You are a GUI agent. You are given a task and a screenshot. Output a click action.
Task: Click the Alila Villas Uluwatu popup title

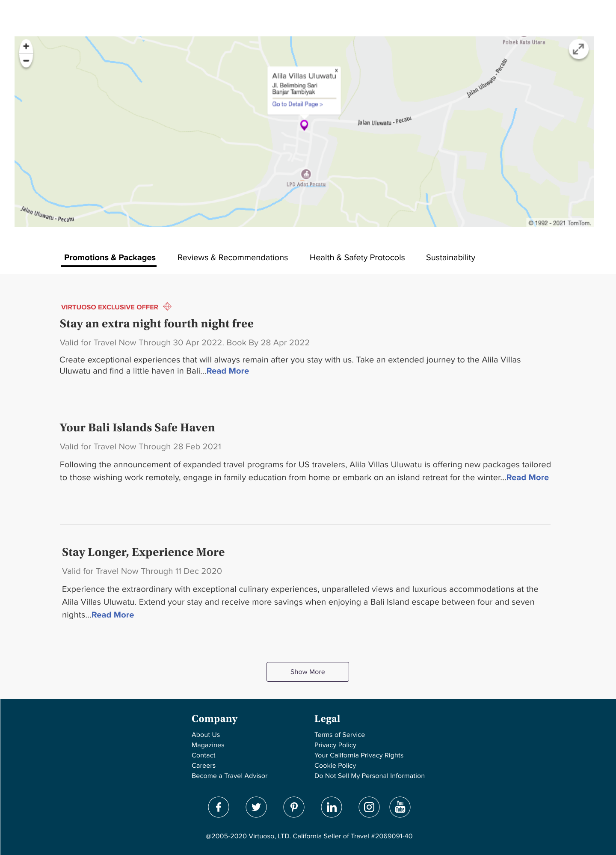click(x=304, y=76)
